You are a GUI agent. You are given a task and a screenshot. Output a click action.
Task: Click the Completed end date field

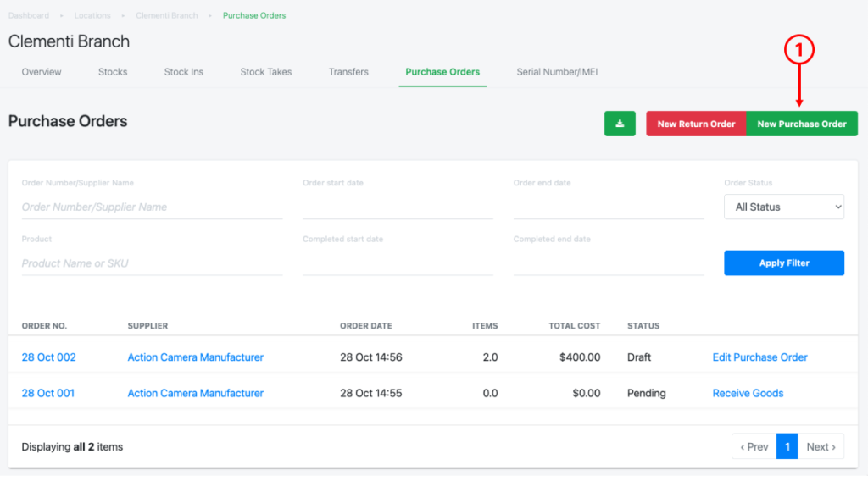click(x=608, y=263)
